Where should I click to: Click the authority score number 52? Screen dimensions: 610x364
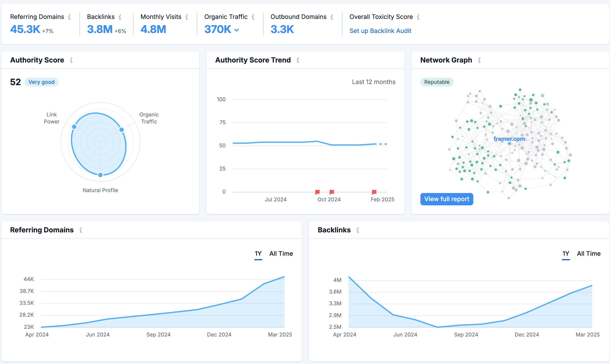pos(15,82)
